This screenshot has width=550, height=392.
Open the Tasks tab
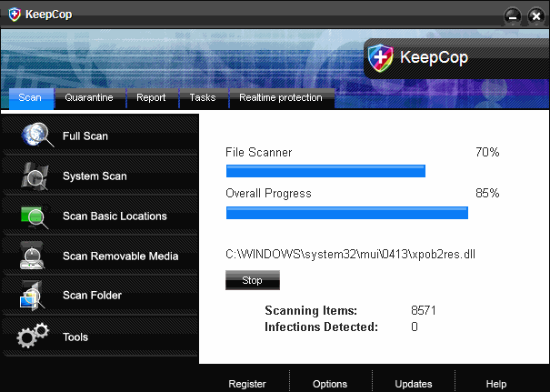coord(204,98)
